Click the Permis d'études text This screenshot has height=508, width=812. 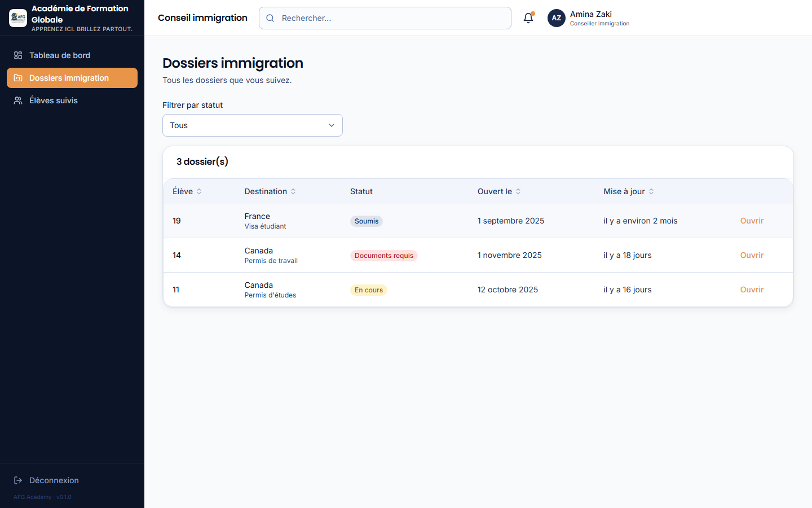point(270,295)
